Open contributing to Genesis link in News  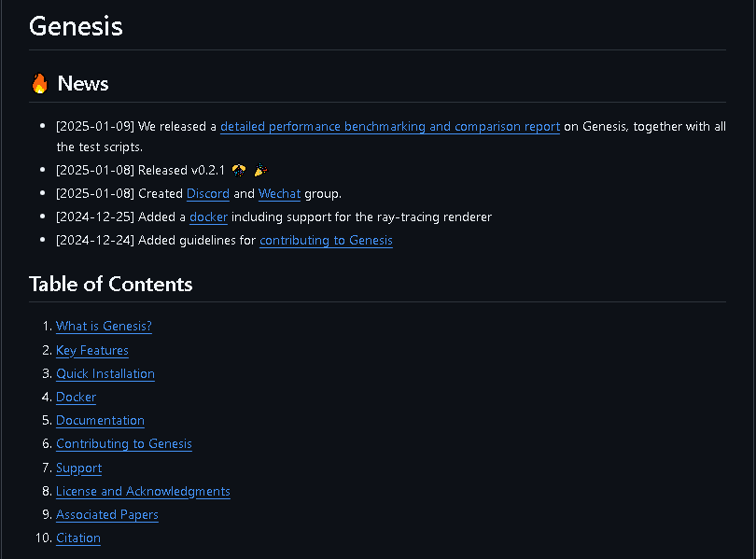tap(326, 241)
